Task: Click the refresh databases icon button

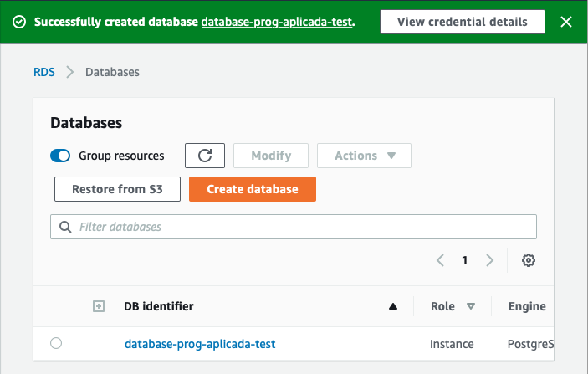Action: point(205,156)
